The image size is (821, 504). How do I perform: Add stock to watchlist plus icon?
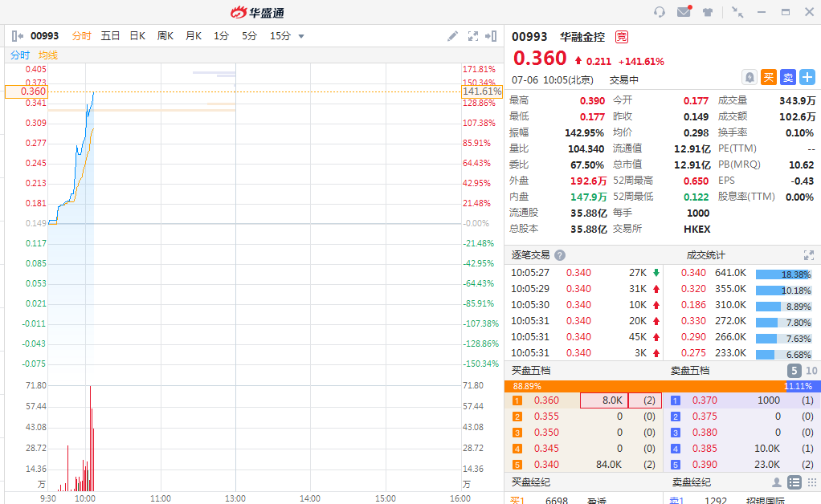[807, 77]
